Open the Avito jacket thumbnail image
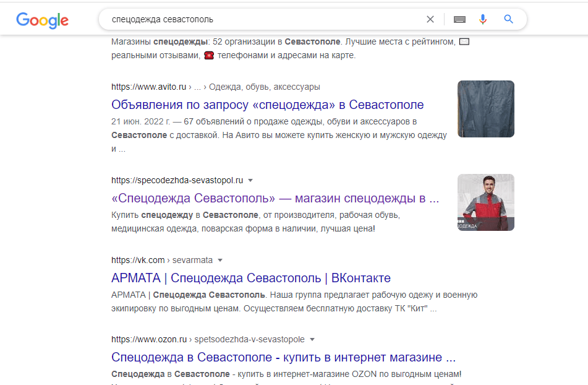 click(485, 109)
